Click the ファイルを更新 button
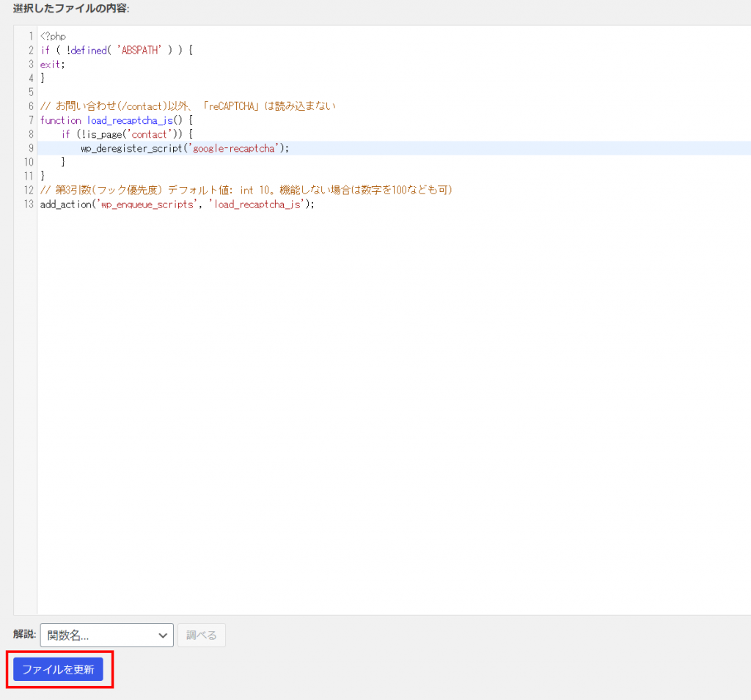This screenshot has width=751, height=700. [58, 669]
